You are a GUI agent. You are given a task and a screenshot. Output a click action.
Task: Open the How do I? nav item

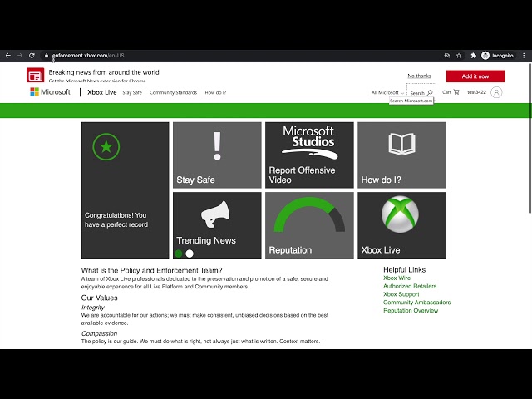click(x=215, y=92)
